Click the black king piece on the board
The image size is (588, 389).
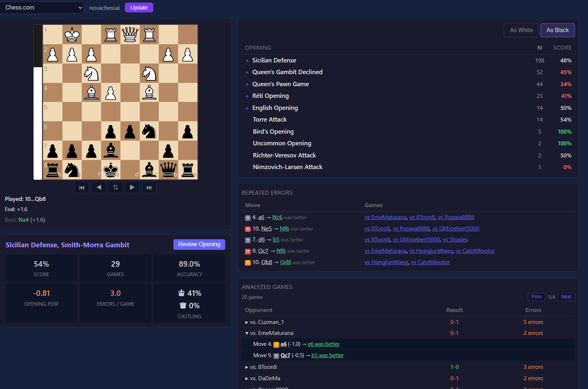click(111, 170)
